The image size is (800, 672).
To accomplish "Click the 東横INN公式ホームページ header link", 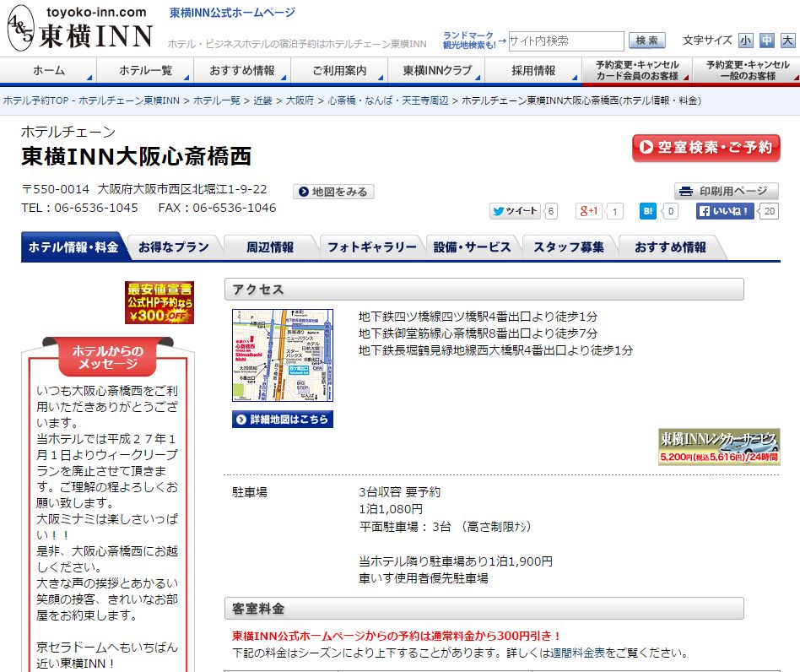I will point(232,13).
